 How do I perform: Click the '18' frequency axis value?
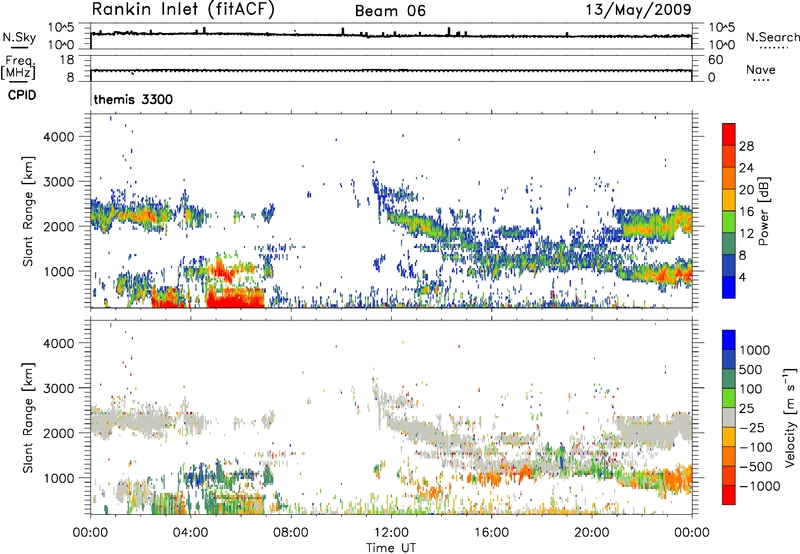pos(67,60)
